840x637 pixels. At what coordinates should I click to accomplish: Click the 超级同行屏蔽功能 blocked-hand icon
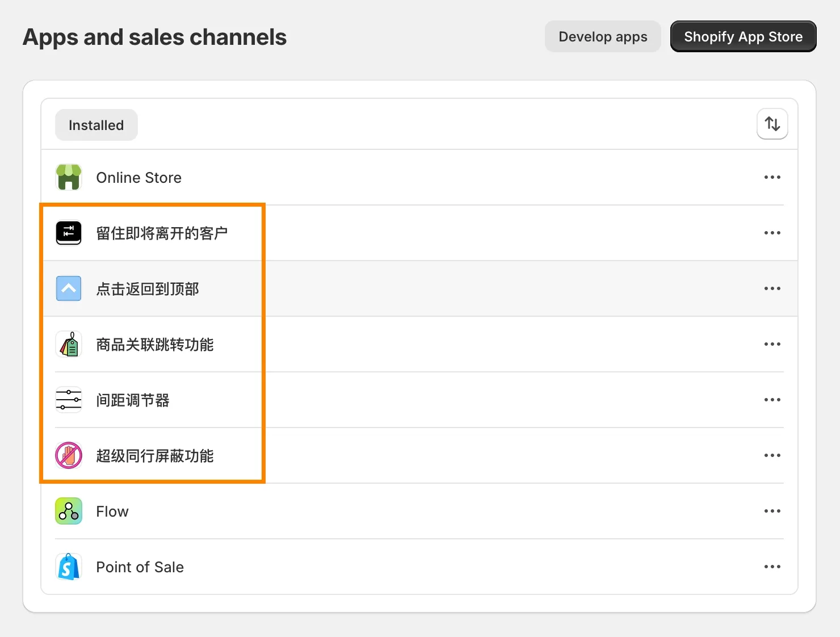68,455
